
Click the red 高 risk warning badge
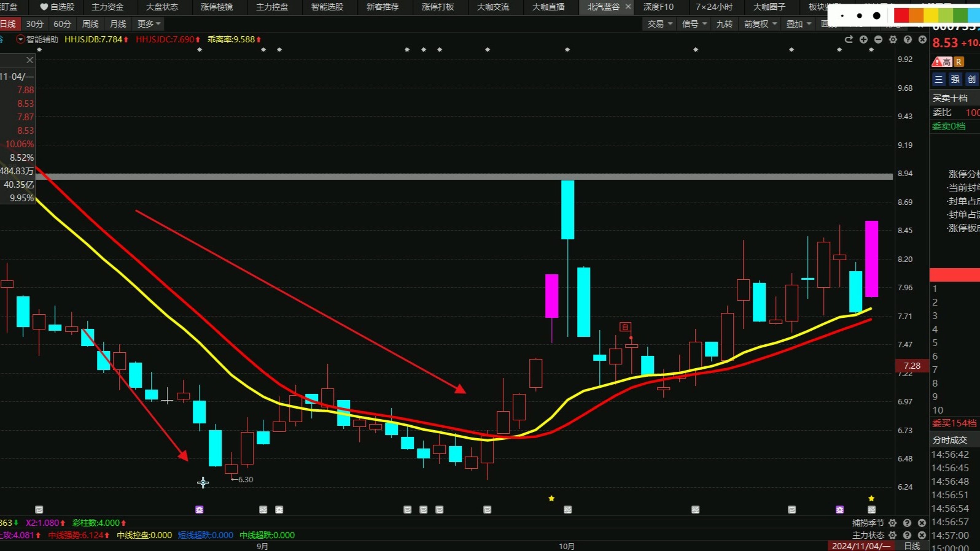pos(941,62)
